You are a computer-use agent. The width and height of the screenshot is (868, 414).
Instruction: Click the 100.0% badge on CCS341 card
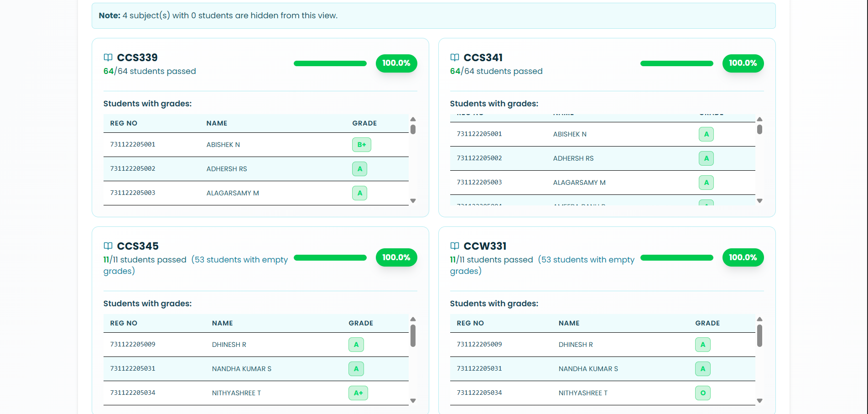(743, 63)
